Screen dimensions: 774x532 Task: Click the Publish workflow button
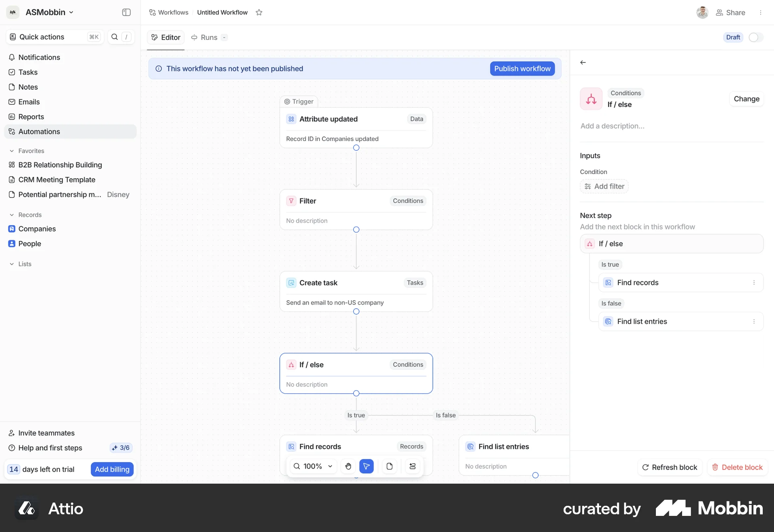coord(522,69)
